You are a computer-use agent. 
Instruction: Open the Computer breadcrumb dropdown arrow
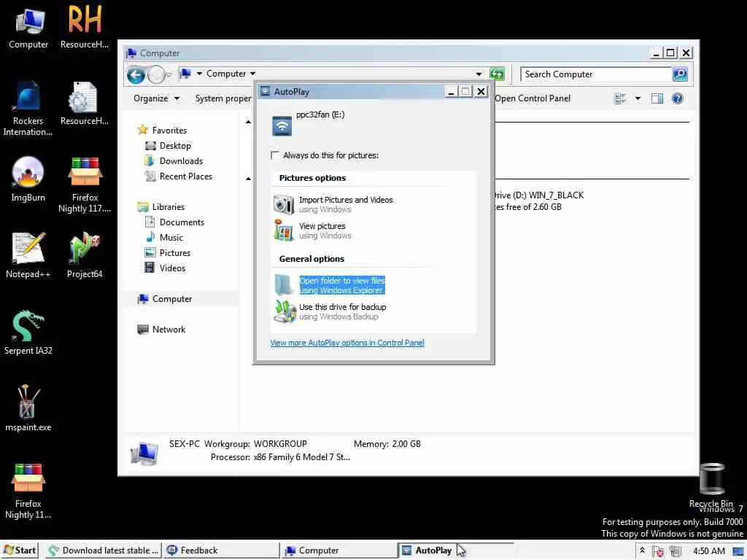click(252, 74)
